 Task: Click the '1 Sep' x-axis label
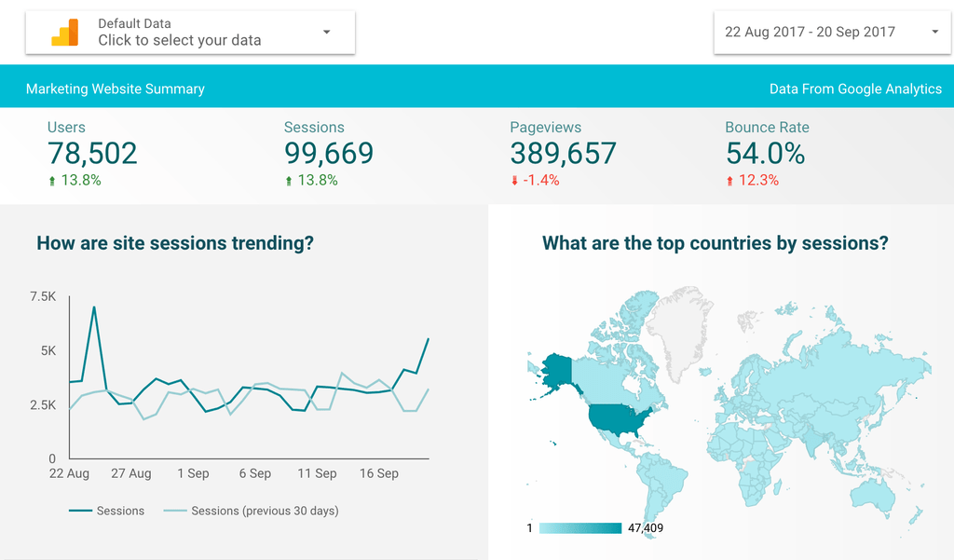coord(193,473)
